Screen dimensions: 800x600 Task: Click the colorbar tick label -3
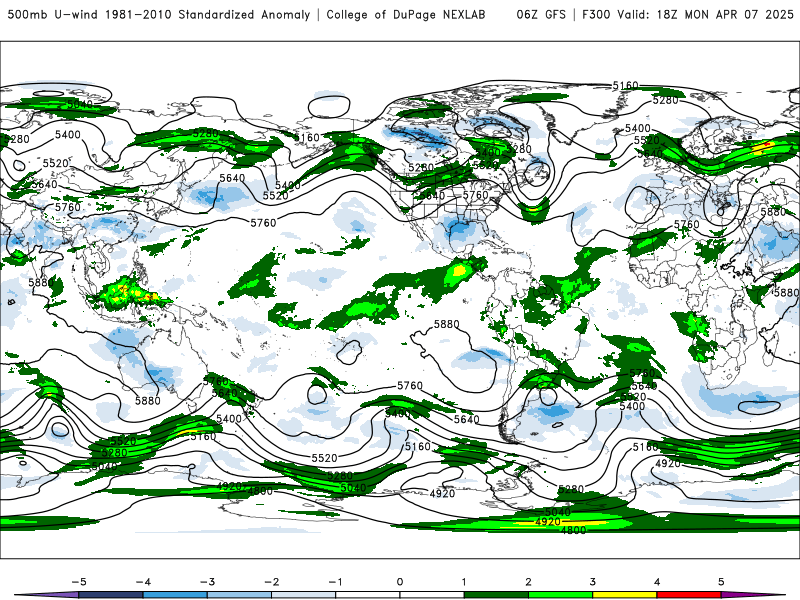coord(207,582)
